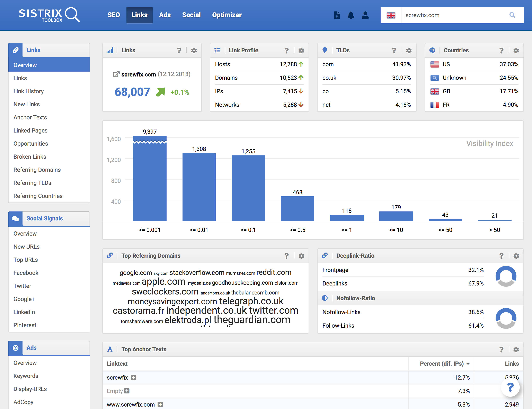Expand the screwfix anchor text row

[x=133, y=377]
